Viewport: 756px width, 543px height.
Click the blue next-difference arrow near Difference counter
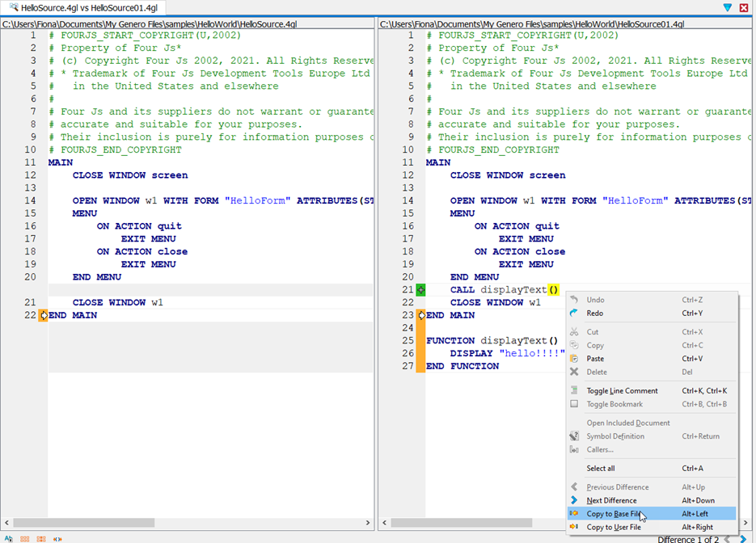coord(743,538)
